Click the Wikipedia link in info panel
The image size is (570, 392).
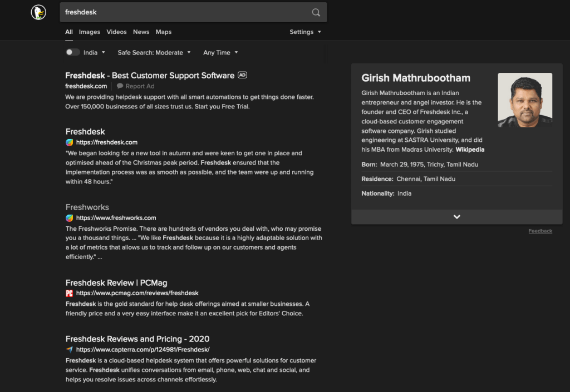point(470,150)
